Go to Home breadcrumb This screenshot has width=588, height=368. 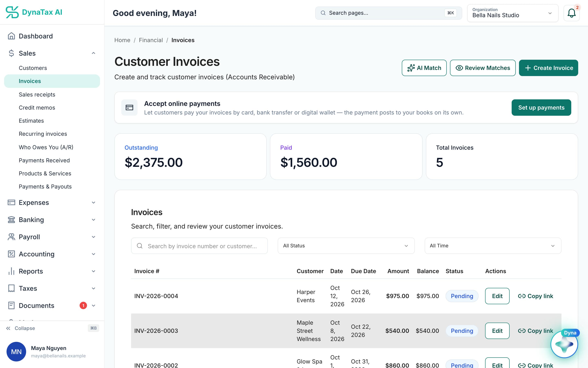pos(122,40)
